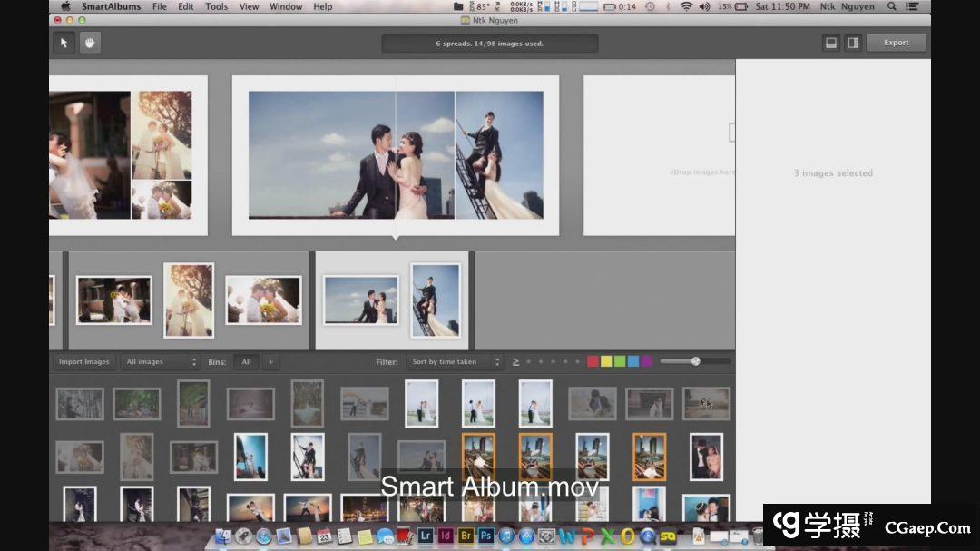Expand the Sort by time taken dropdown

[x=454, y=362]
